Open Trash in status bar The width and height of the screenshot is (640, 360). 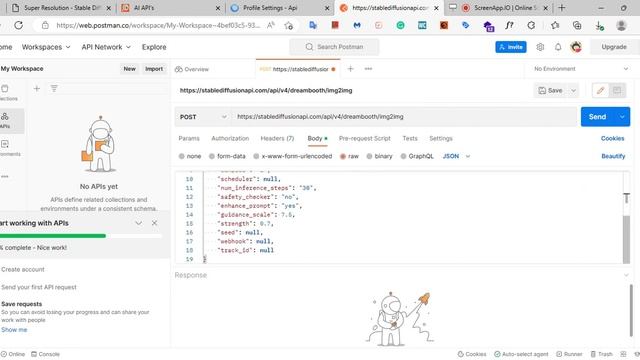pos(602,354)
